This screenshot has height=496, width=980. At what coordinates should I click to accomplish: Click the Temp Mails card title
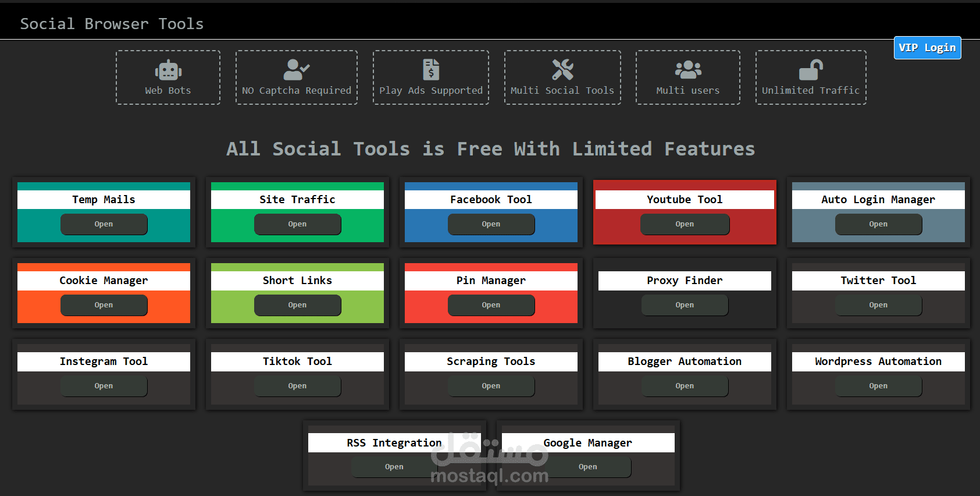click(104, 200)
